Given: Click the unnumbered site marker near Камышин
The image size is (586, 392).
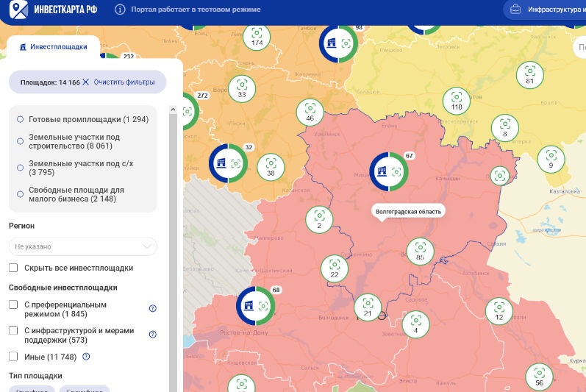Looking at the screenshot, I should pos(500,176).
